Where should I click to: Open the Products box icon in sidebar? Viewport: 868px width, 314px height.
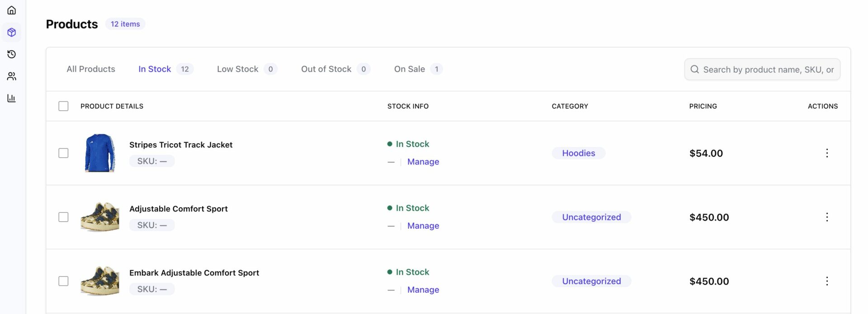point(12,32)
